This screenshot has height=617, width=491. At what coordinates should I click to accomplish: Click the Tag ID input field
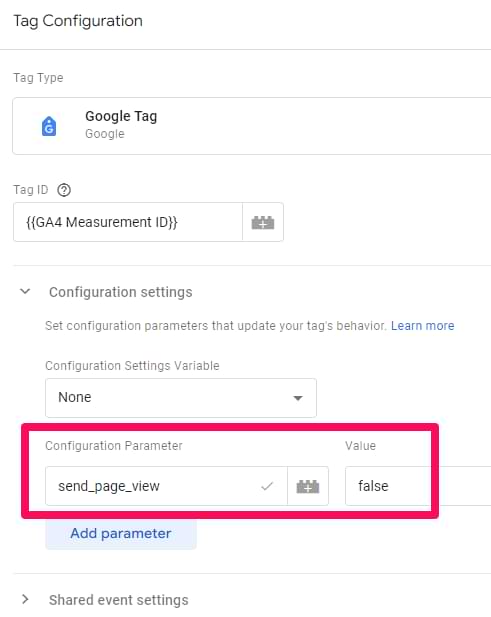(x=128, y=222)
